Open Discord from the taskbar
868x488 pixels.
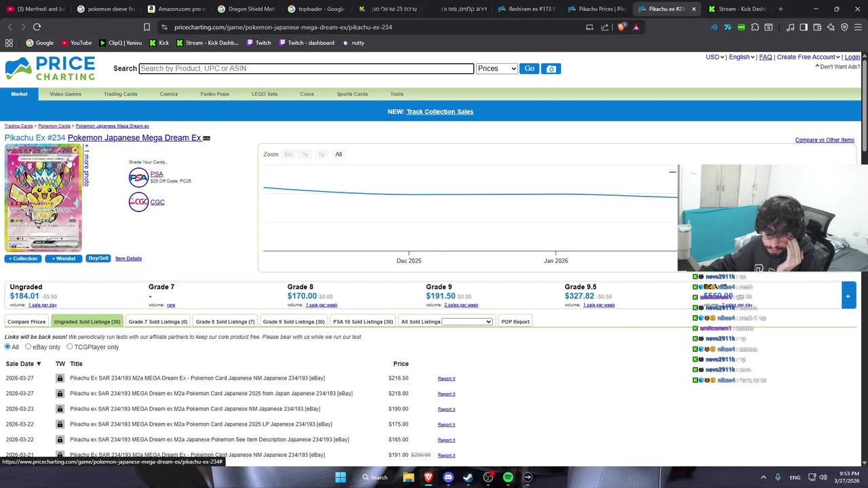point(448,477)
